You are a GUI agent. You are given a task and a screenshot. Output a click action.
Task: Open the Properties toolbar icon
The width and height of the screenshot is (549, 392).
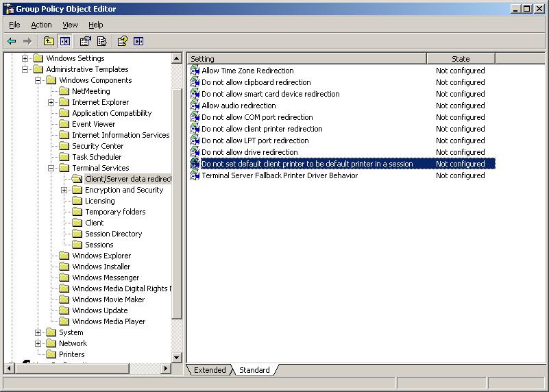pyautogui.click(x=86, y=41)
